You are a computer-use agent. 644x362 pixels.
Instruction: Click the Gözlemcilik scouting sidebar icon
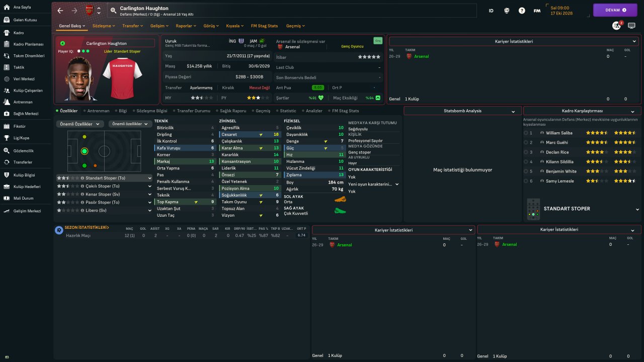pyautogui.click(x=7, y=151)
